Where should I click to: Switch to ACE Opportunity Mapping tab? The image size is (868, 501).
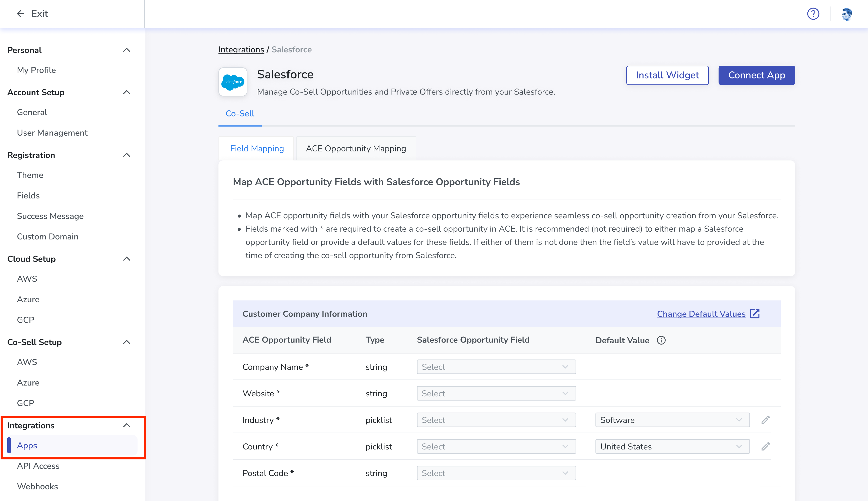tap(356, 148)
